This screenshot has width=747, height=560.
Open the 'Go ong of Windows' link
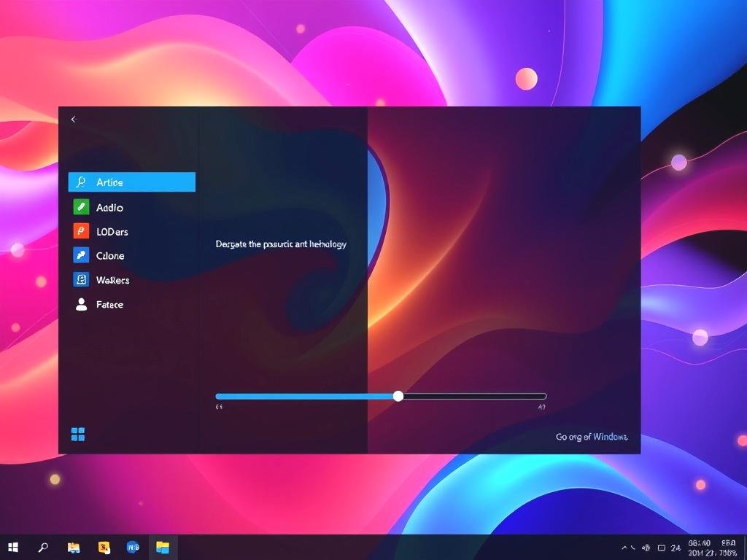592,437
